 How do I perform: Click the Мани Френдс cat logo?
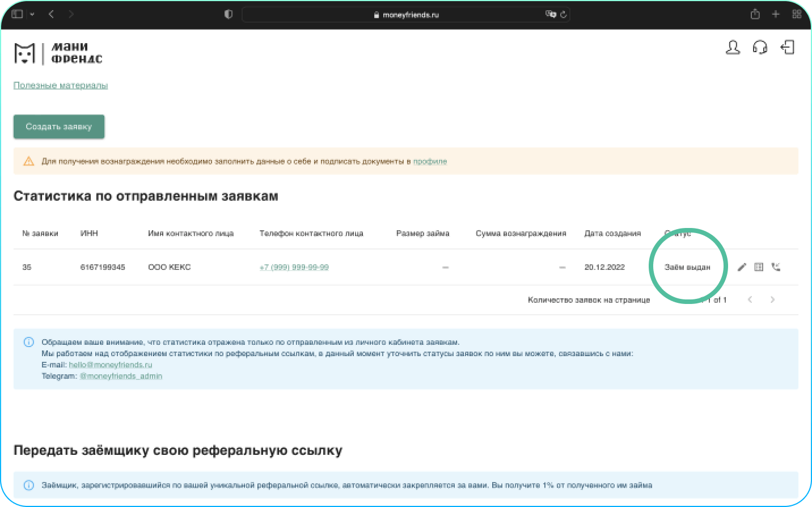(24, 52)
